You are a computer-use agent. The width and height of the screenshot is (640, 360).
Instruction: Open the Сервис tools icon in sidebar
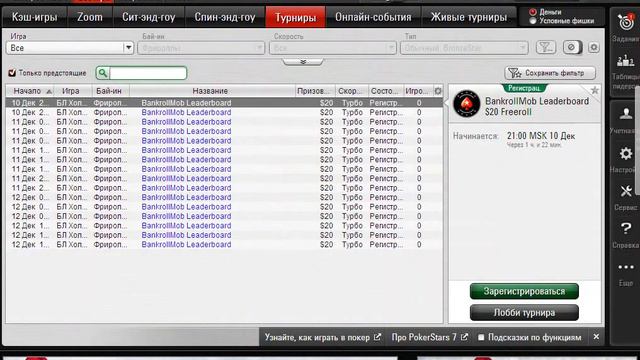pos(626,191)
